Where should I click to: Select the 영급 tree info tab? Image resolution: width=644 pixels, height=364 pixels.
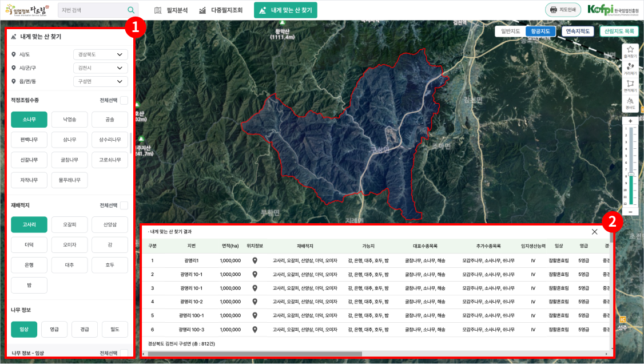coord(54,330)
